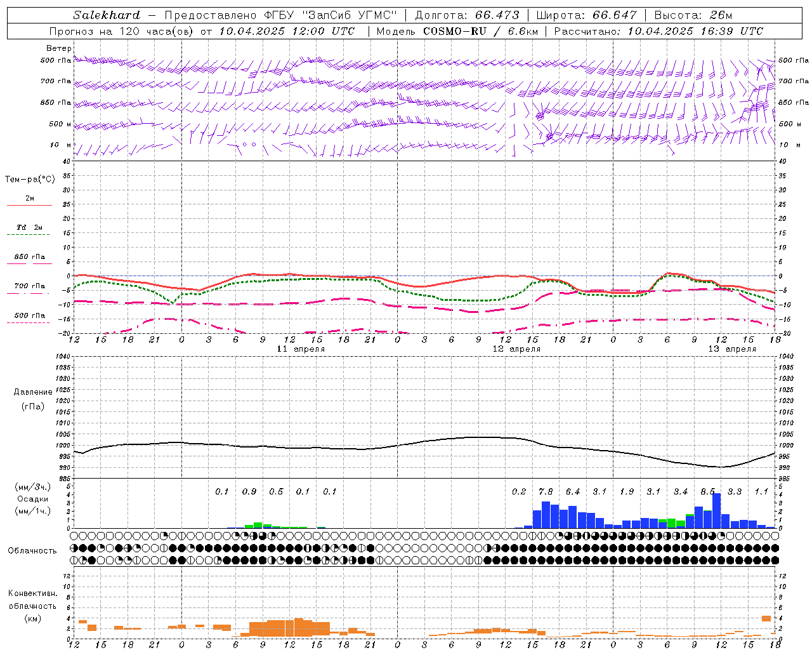Select the longitude value 'Долгота: 66.473'

click(x=467, y=15)
